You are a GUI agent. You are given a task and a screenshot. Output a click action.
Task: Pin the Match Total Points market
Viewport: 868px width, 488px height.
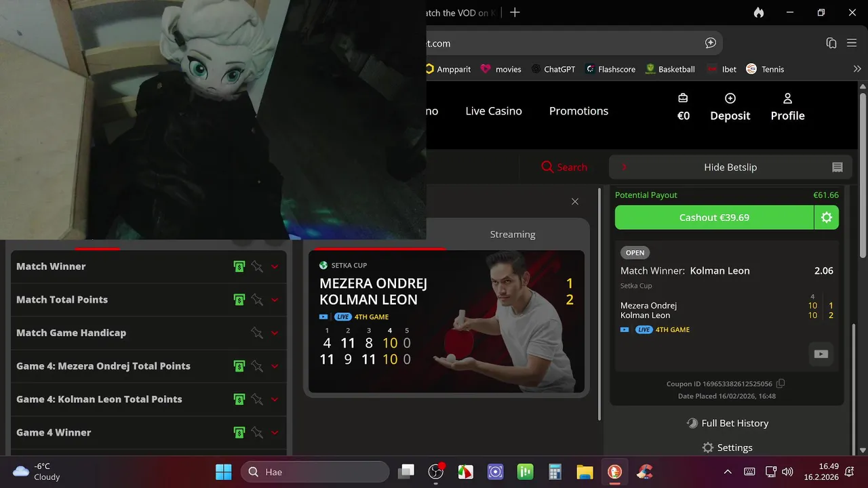click(x=257, y=300)
